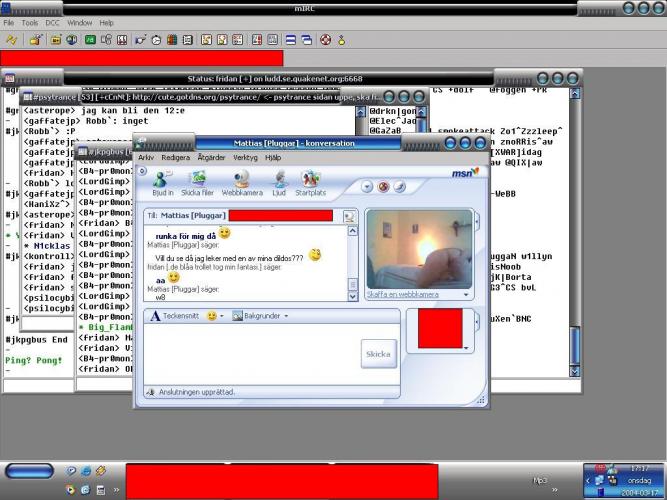The width and height of the screenshot is (667, 500).
Task: Click the mIRC connect lightning icon
Action: [12, 40]
